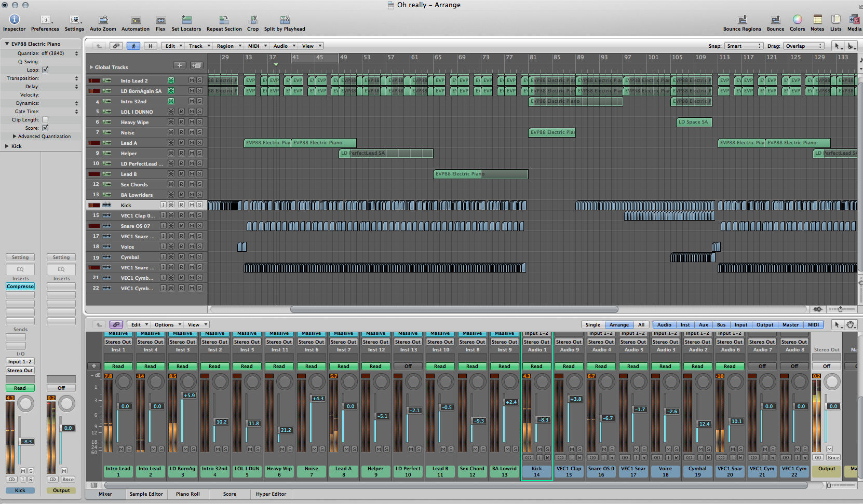Image resolution: width=863 pixels, height=504 pixels.
Task: Click the inspector Kick EQ button
Action: (x=20, y=269)
